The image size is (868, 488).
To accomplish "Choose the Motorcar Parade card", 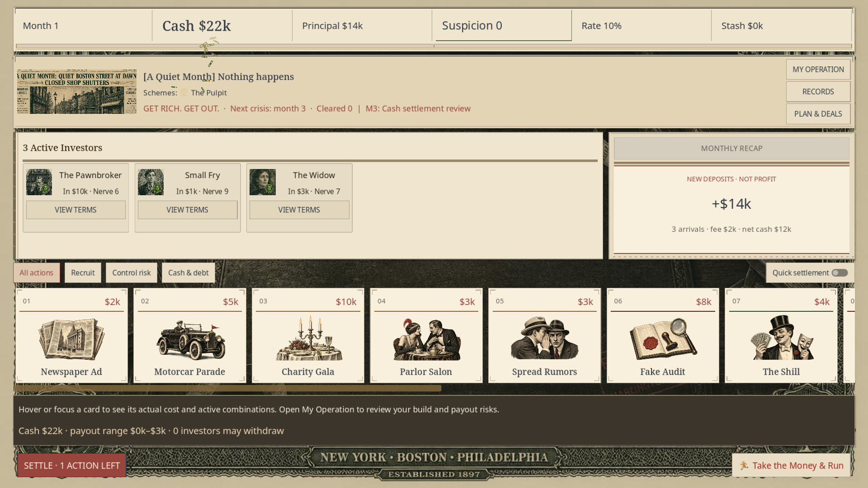I will point(190,336).
